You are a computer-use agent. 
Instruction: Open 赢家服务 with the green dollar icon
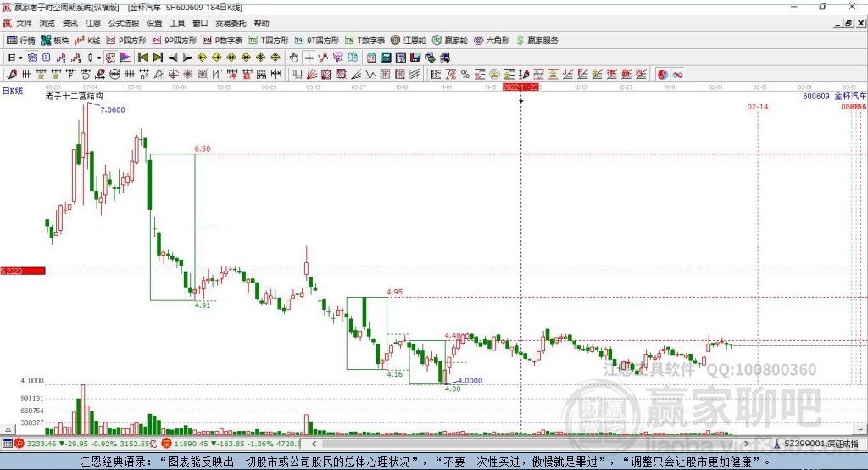tap(537, 41)
